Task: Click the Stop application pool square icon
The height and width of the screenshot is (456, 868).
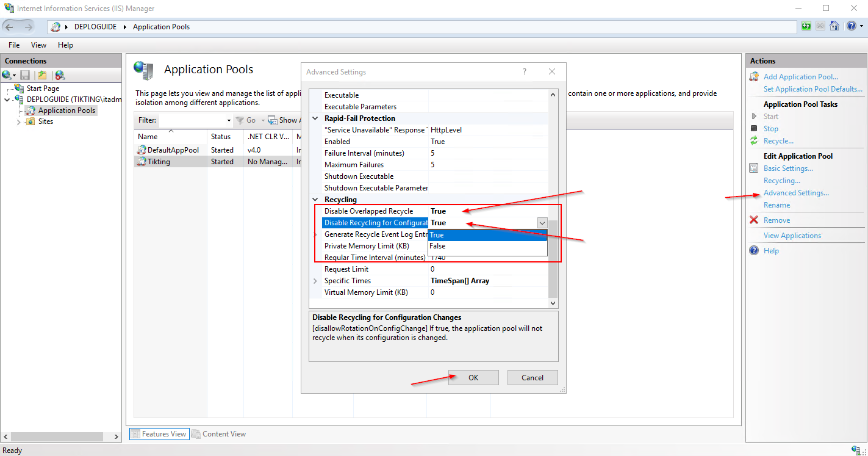Action: tap(755, 129)
